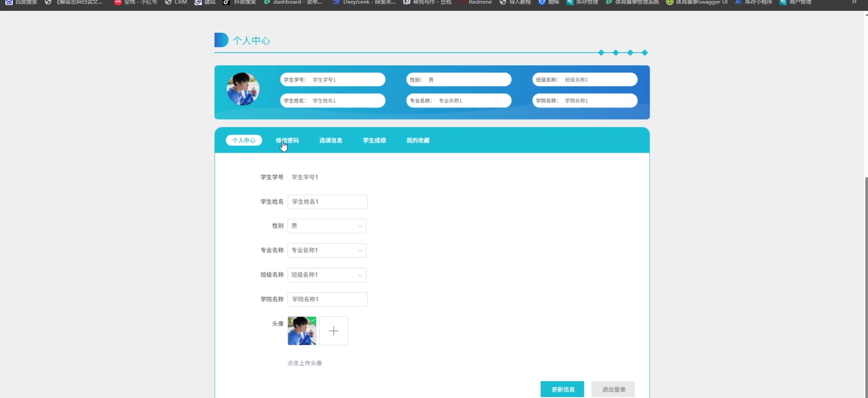
Task: Select the 个人中心 tab
Action: point(244,140)
